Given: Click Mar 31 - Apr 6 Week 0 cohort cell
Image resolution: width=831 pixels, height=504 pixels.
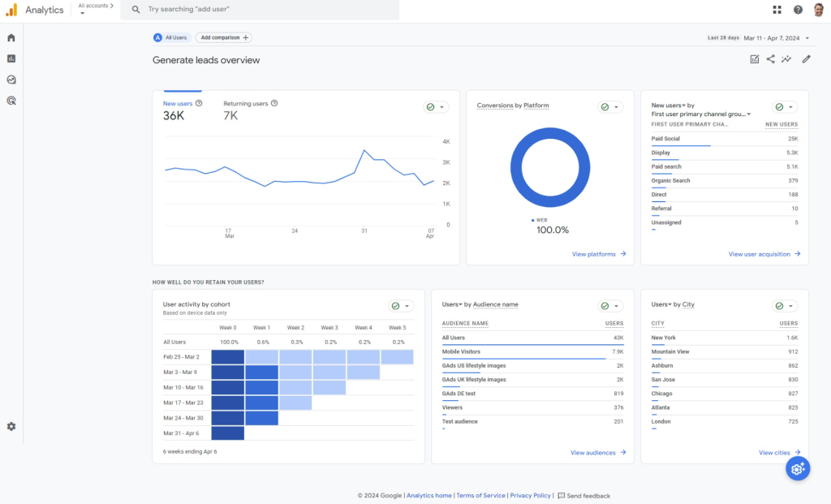Looking at the screenshot, I should point(228,433).
